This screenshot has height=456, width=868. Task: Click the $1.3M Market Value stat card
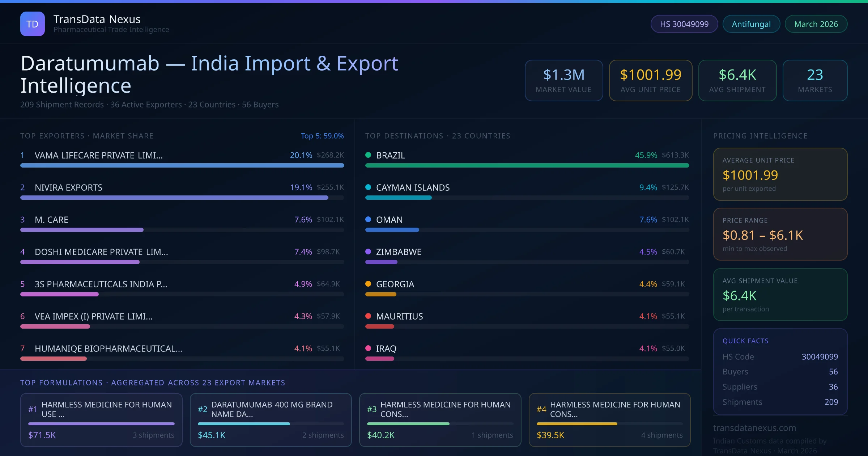tap(563, 80)
